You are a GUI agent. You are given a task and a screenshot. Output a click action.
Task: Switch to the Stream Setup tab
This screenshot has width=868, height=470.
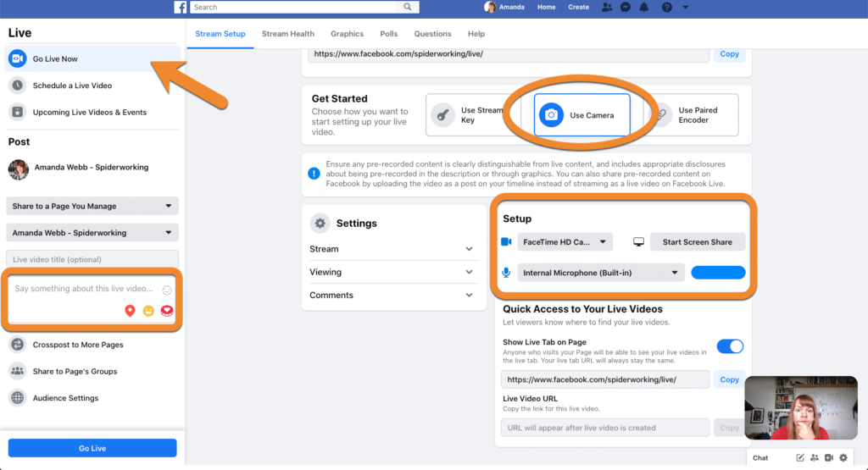tap(220, 34)
